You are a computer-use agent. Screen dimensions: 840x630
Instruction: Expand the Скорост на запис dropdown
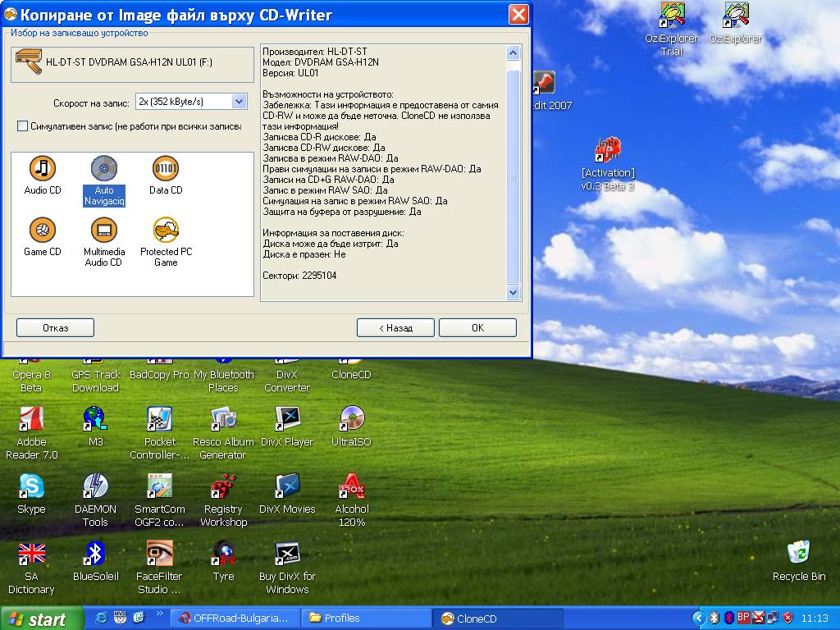click(239, 102)
